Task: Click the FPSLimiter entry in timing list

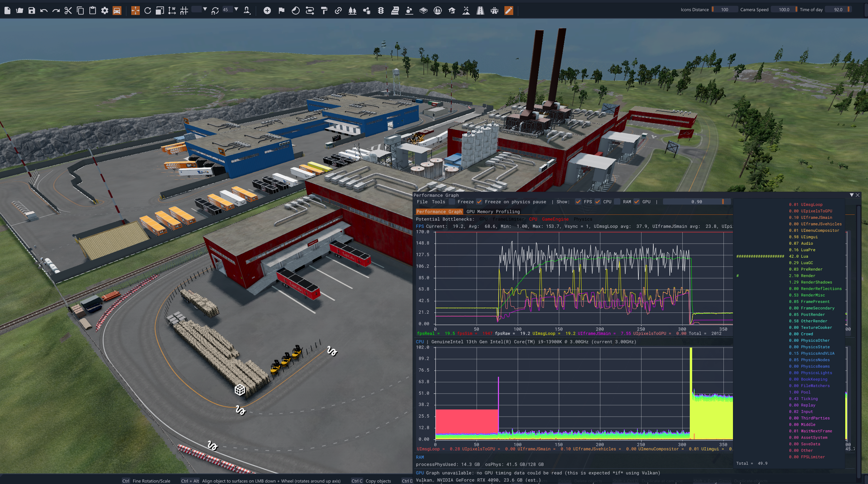Action: 807,457
